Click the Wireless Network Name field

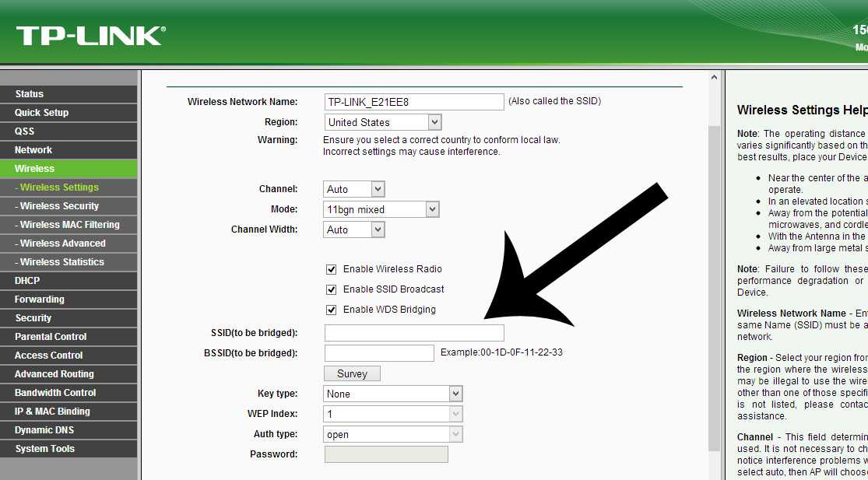pyautogui.click(x=414, y=102)
